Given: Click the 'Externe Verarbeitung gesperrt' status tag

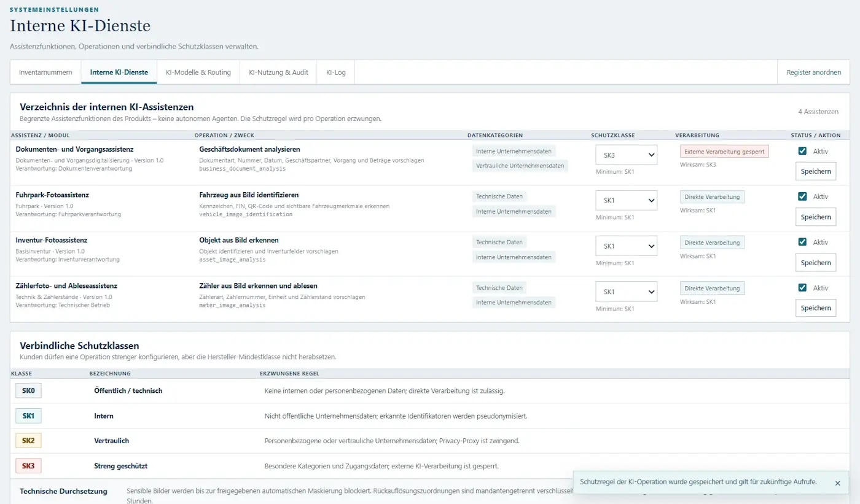Looking at the screenshot, I should tap(724, 152).
